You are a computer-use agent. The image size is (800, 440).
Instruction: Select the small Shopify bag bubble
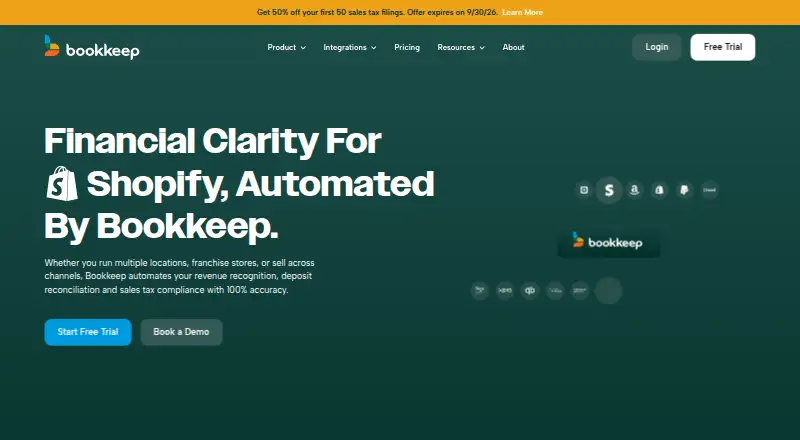[x=659, y=190]
